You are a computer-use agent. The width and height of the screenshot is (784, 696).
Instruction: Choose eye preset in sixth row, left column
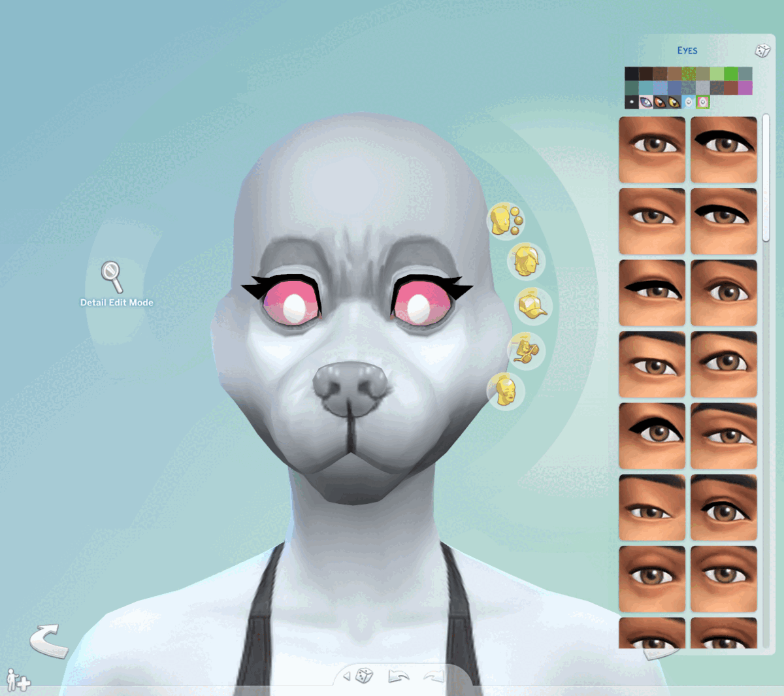point(652,508)
